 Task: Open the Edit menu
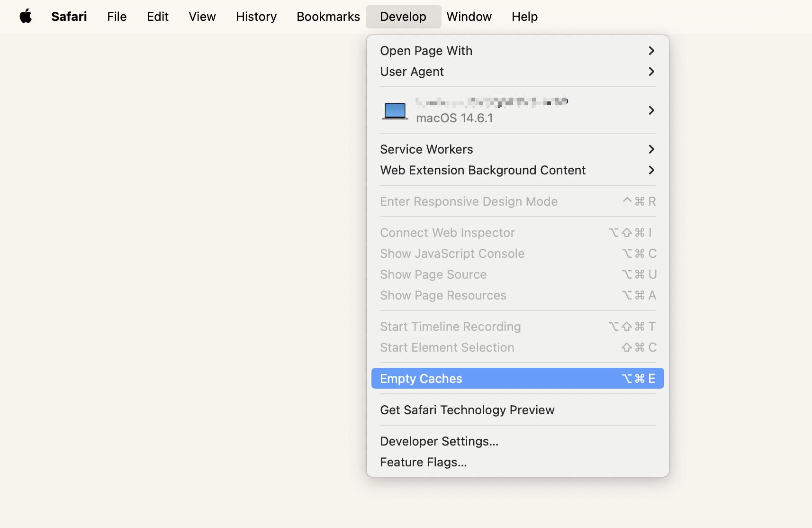tap(158, 17)
